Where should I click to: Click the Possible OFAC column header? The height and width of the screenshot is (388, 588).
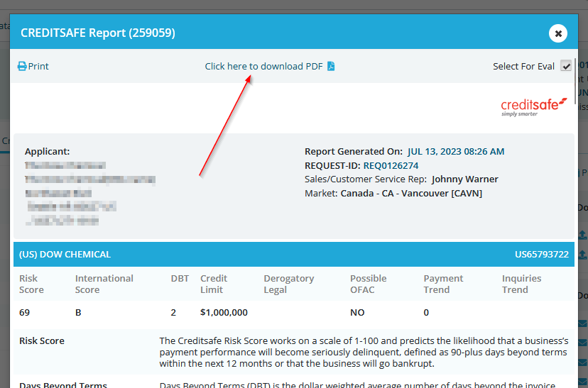tap(369, 284)
